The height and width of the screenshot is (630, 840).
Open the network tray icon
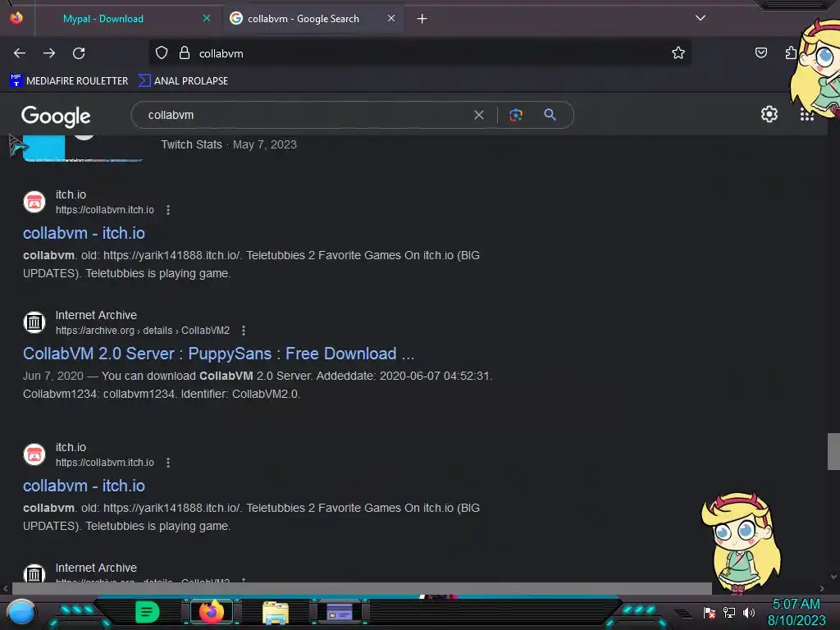729,612
